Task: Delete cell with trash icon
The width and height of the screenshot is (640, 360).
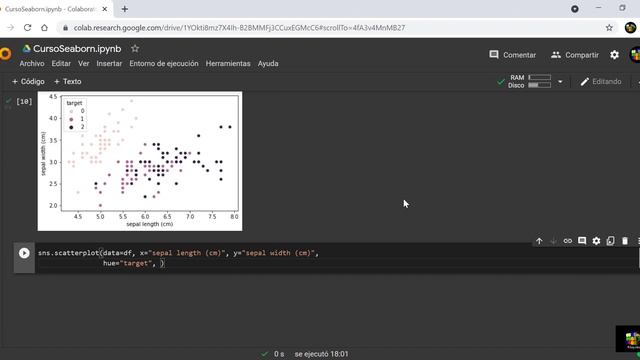Action: 625,241
